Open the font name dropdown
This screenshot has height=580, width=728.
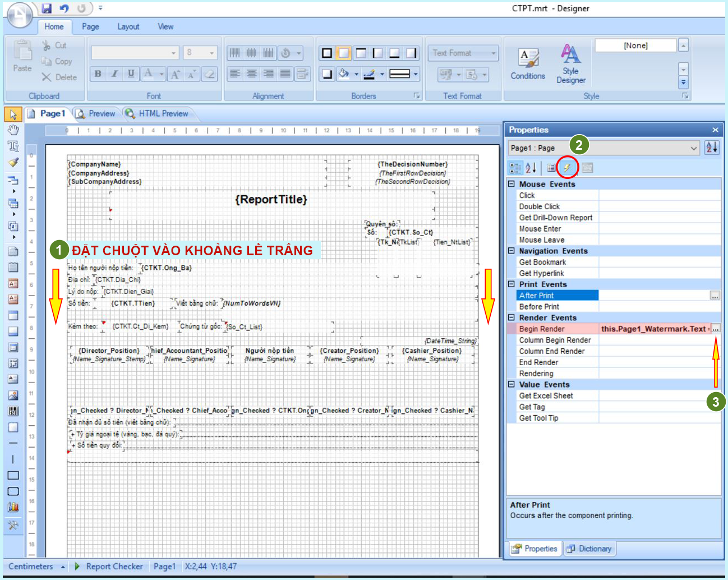click(x=174, y=53)
